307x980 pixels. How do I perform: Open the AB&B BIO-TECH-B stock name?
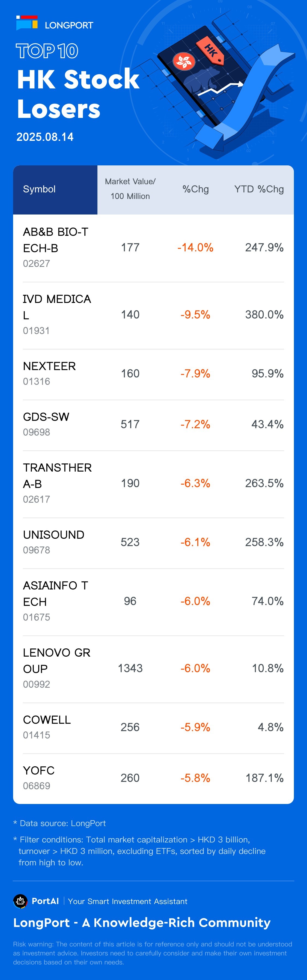pyautogui.click(x=55, y=240)
